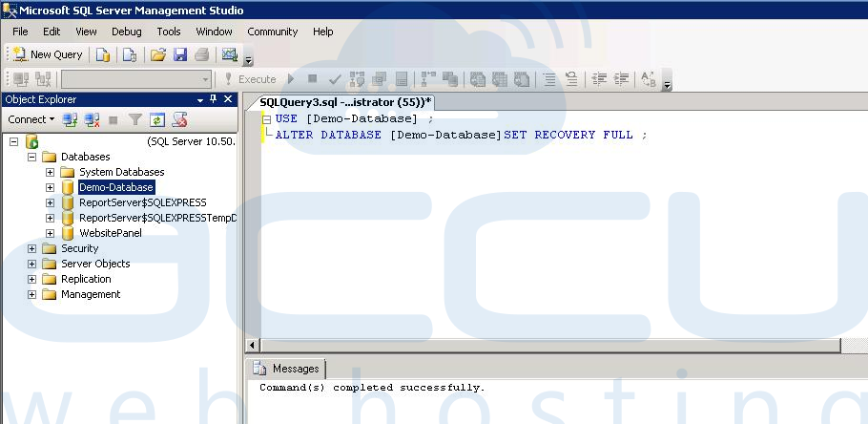Collapse the USE statement outline block
868x424 pixels.
[267, 119]
